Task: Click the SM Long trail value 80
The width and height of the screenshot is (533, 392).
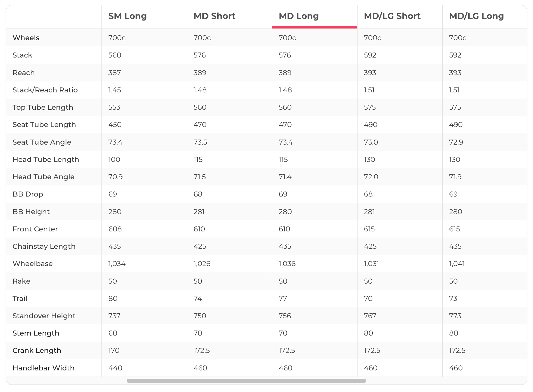Action: [113, 299]
